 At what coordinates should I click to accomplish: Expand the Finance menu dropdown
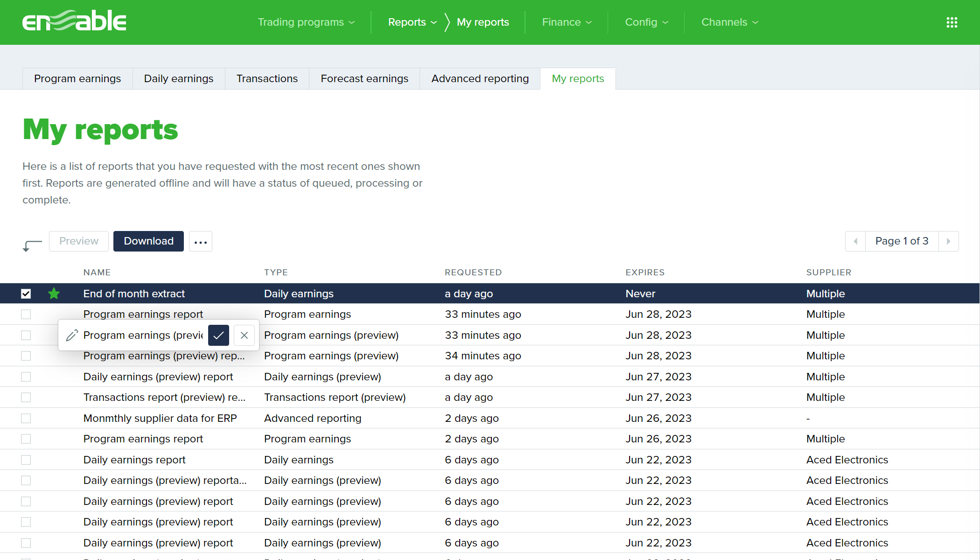[x=567, y=22]
